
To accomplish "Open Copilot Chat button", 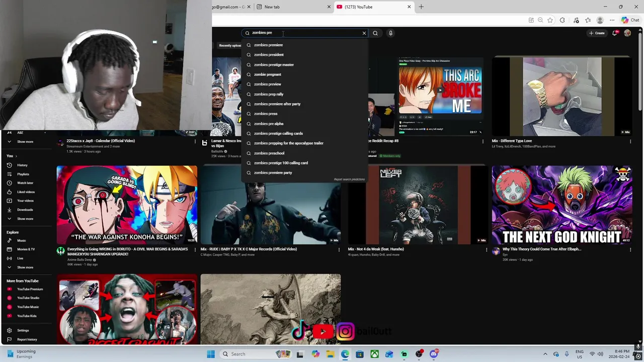I will [x=630, y=20].
